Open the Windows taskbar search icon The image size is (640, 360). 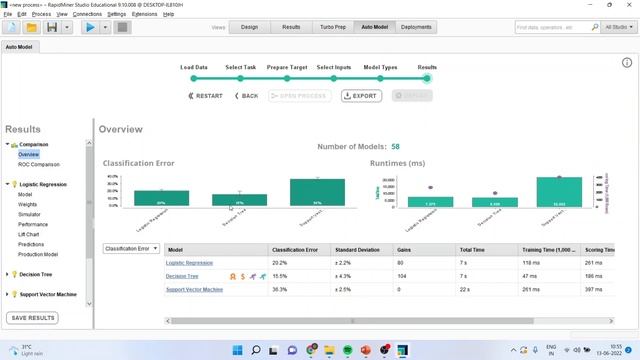click(256, 350)
